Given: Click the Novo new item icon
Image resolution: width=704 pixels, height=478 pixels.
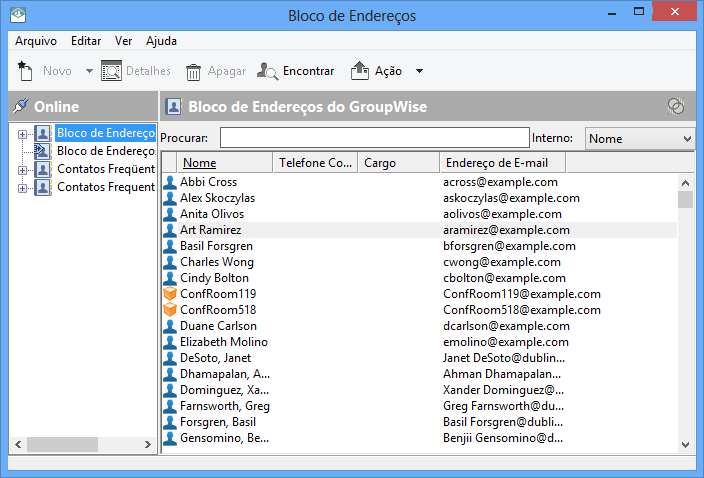Looking at the screenshot, I should 25,71.
